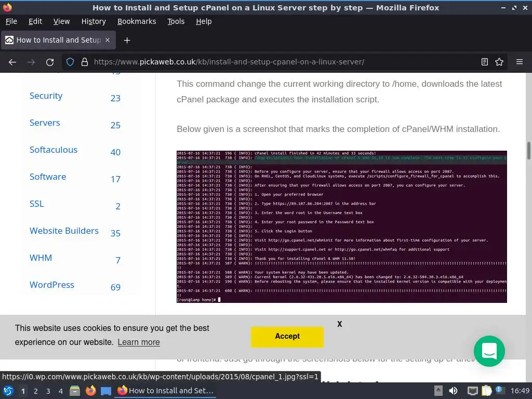532x399 pixels.
Task: Show desktop icon in taskbar
Action: [106, 391]
